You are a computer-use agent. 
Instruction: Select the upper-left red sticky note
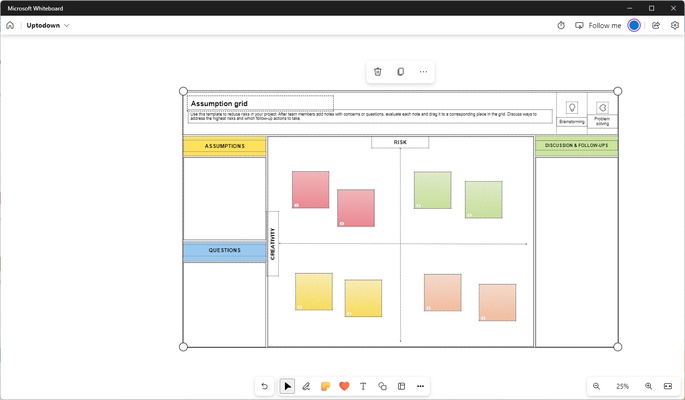pyautogui.click(x=311, y=190)
